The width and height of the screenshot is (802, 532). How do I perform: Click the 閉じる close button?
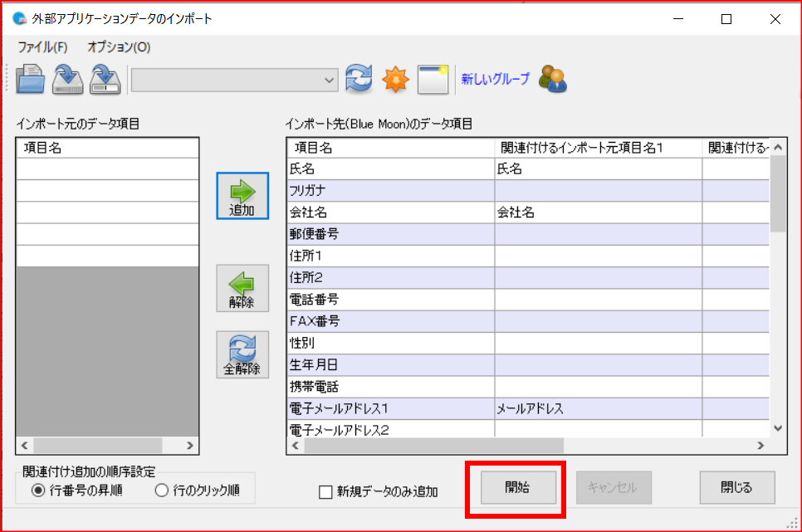pos(736,488)
